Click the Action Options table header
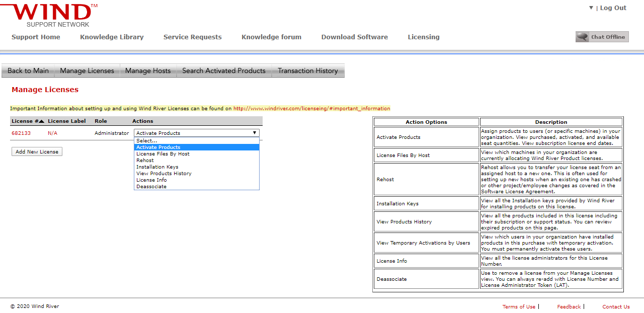This screenshot has height=313, width=644. tap(426, 122)
